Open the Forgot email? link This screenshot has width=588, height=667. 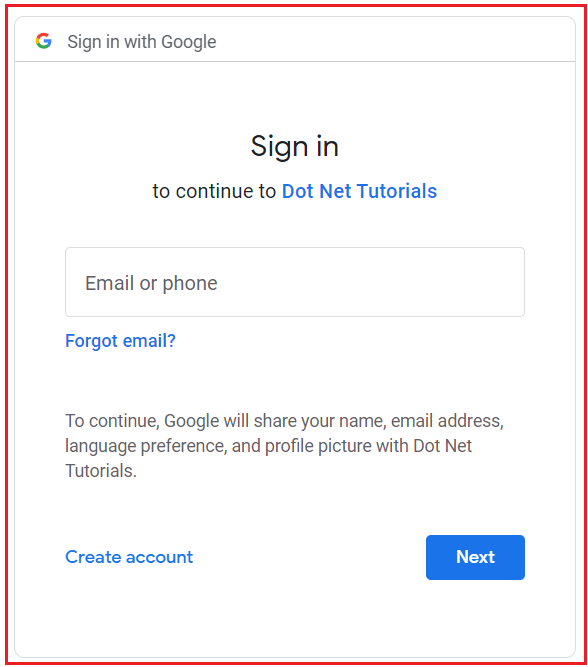(120, 341)
